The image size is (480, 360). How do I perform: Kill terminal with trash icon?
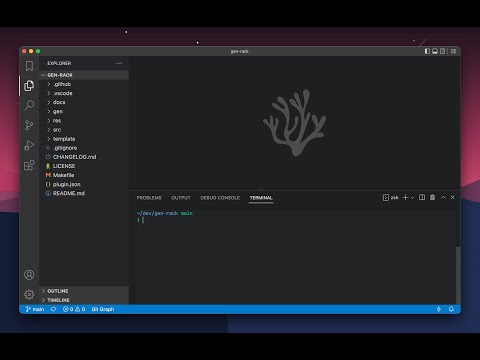[x=433, y=197]
